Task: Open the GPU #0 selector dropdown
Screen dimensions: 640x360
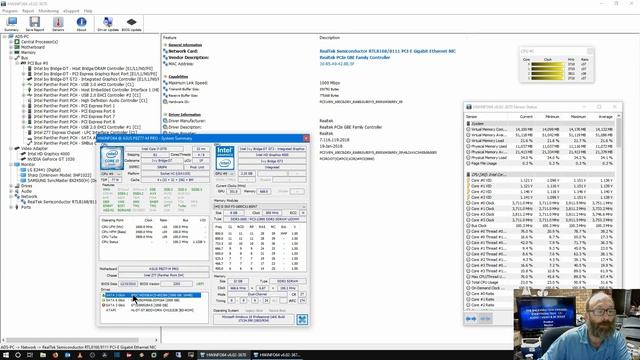Action: click(224, 173)
